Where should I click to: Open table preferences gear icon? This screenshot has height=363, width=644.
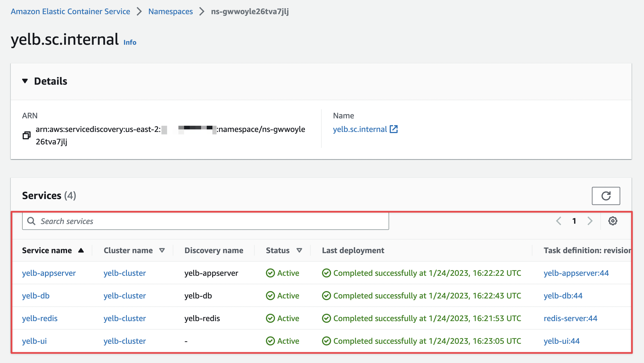(613, 221)
